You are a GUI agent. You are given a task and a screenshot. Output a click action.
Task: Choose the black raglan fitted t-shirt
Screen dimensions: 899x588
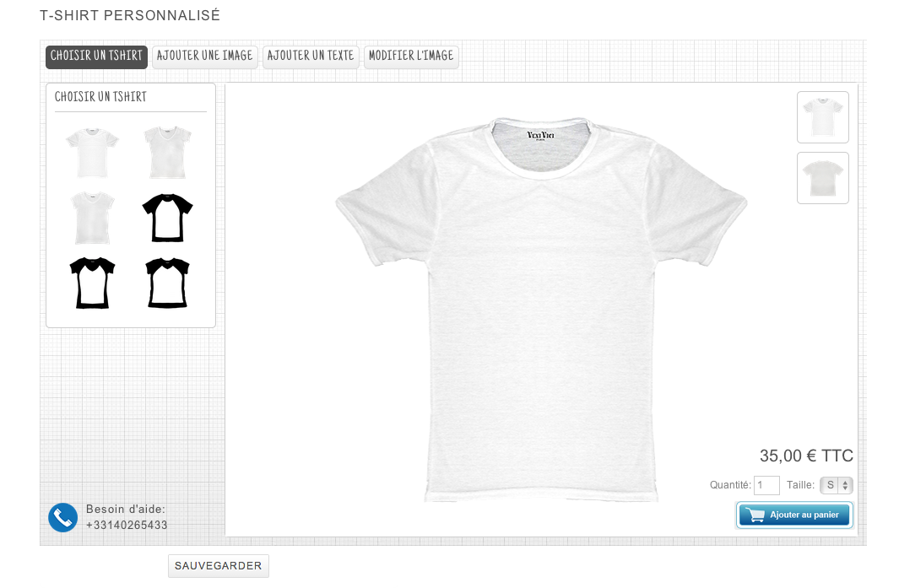pyautogui.click(x=167, y=283)
